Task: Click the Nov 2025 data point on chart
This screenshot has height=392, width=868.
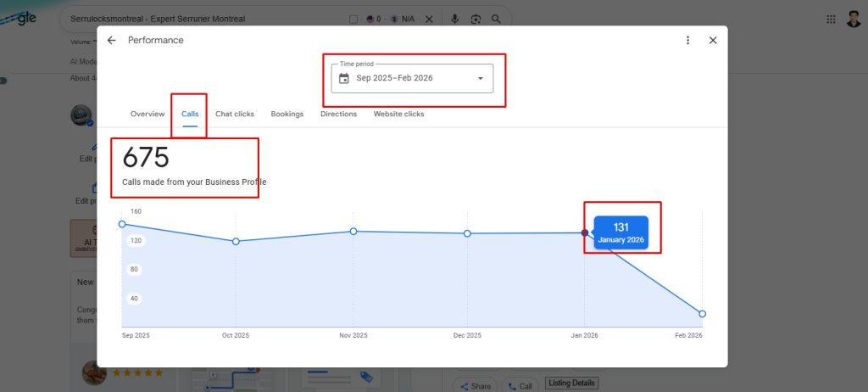Action: pyautogui.click(x=353, y=231)
